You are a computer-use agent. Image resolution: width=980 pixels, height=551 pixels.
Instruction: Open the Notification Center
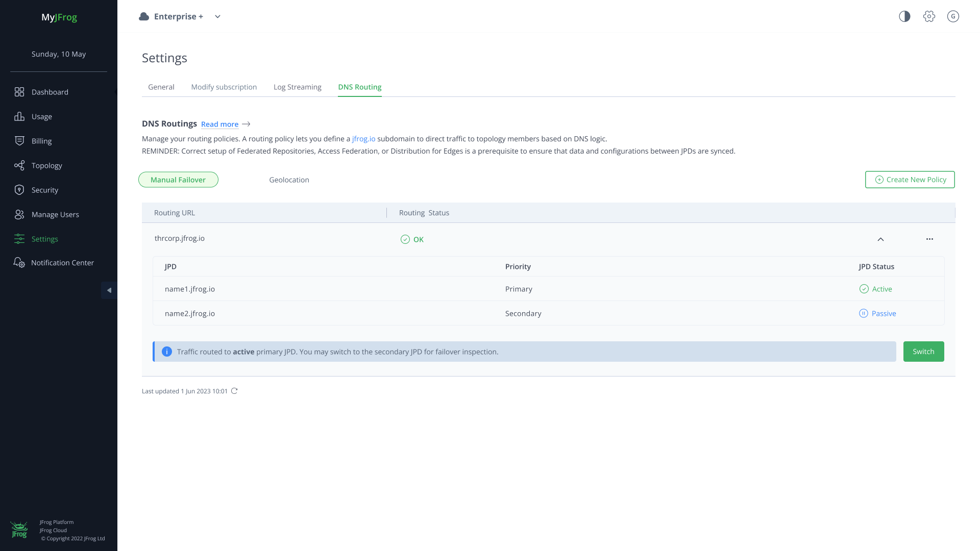(62, 263)
